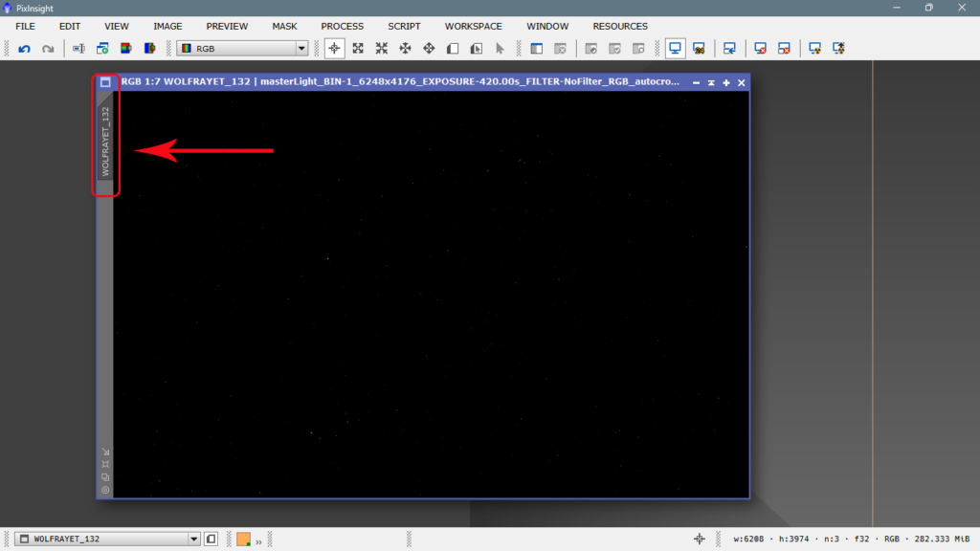980x551 pixels.
Task: Open the FILE menu
Action: 26,26
